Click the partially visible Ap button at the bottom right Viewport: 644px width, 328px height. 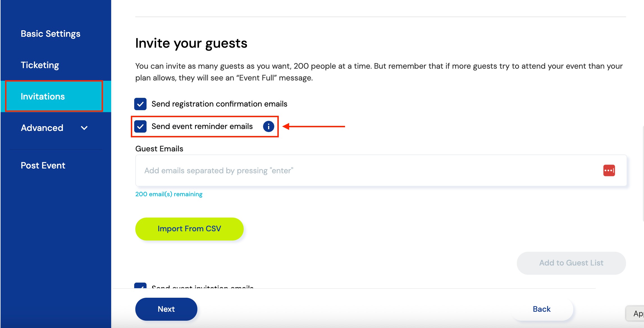click(x=636, y=313)
